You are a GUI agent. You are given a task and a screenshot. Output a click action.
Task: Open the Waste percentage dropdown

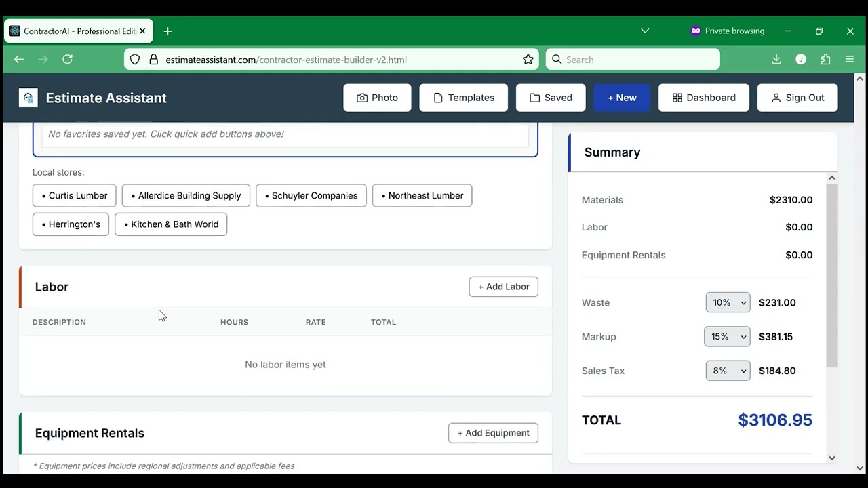click(728, 302)
